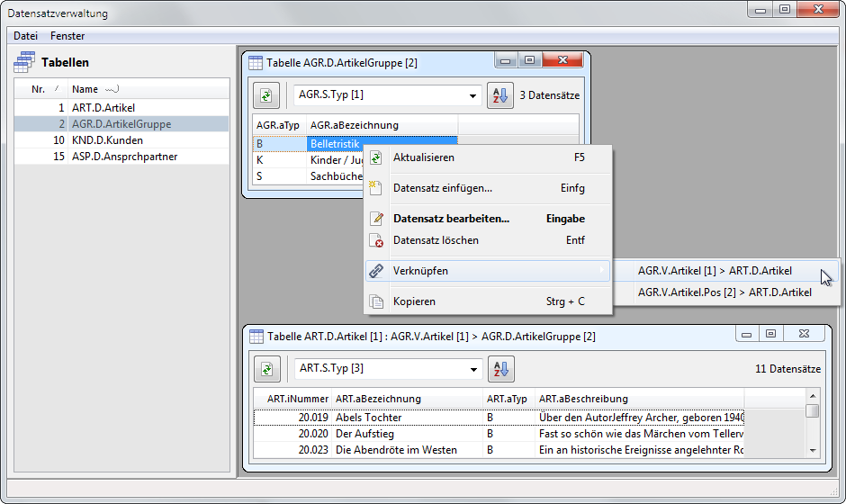Click A-Z sort icon in ArtikelGruppe window

pos(499,95)
